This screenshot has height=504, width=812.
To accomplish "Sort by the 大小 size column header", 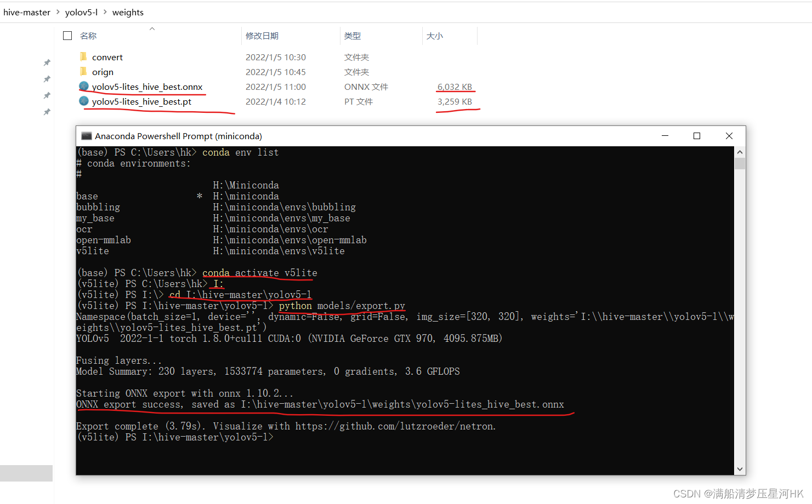I will click(435, 36).
